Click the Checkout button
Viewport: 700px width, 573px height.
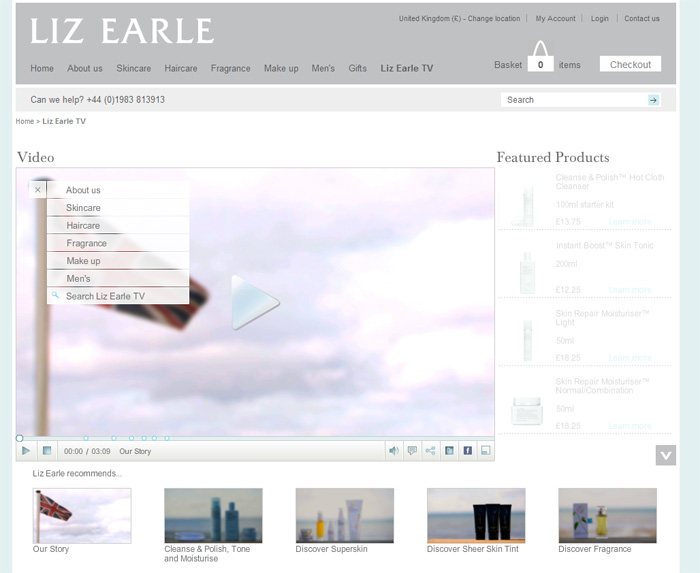[630, 64]
